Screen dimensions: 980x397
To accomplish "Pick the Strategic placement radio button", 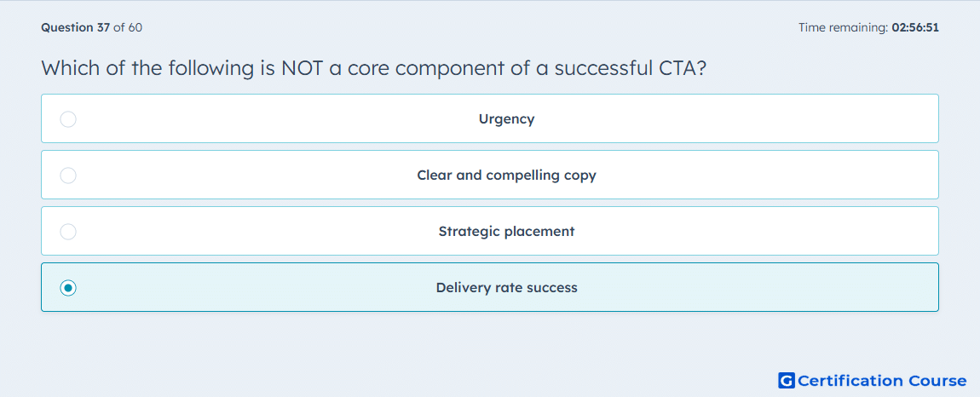I will [68, 232].
